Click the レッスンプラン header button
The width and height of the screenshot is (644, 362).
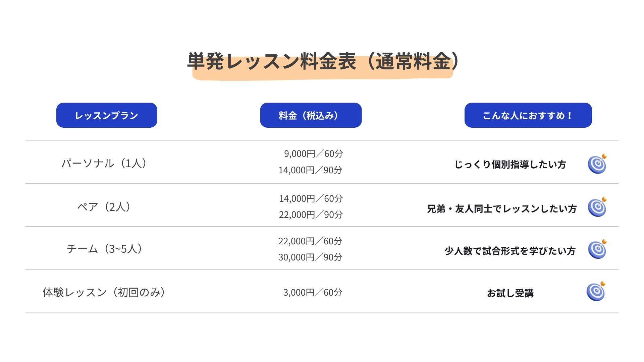107,115
